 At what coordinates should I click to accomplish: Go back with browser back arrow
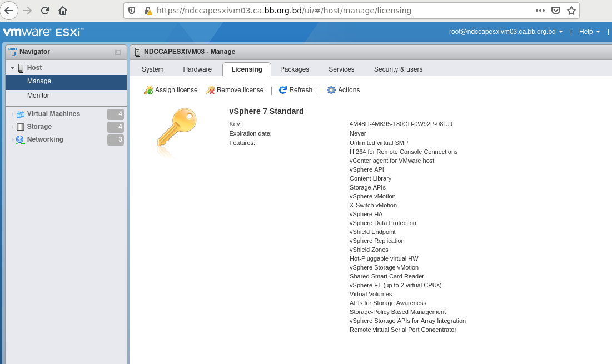9,11
